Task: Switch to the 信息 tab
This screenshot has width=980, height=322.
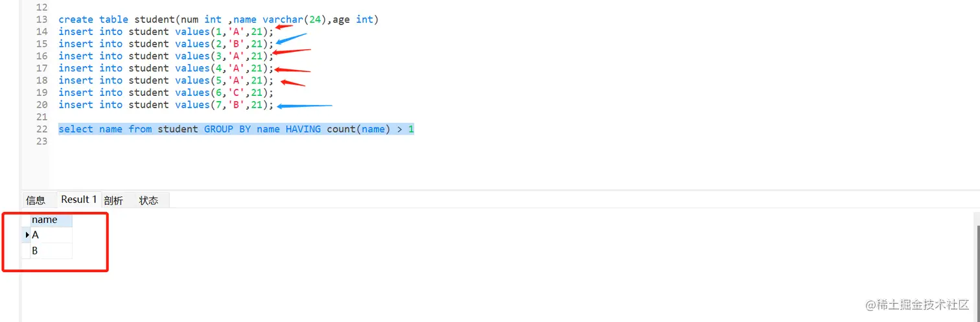Action: point(36,200)
